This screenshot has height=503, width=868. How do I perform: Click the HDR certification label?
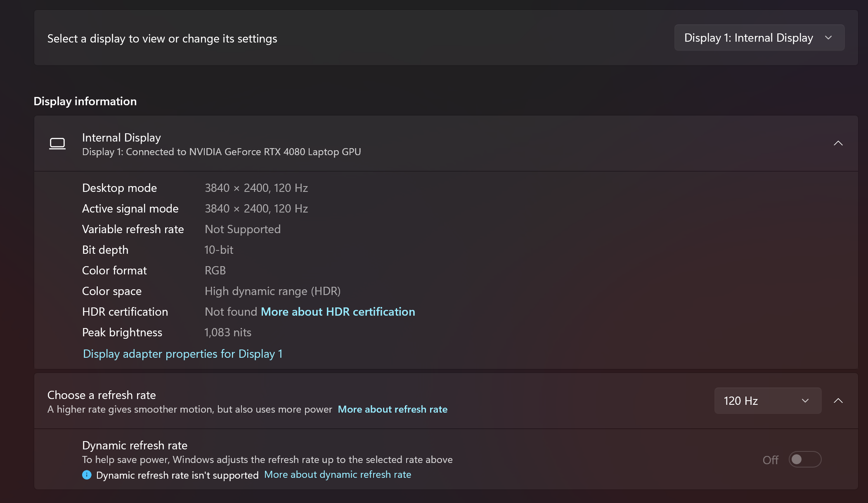(x=125, y=312)
